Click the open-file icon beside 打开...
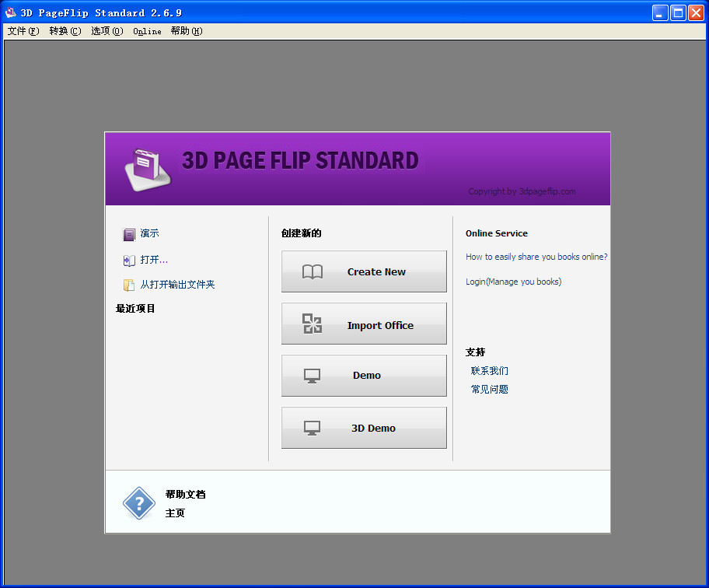This screenshot has width=709, height=588. (129, 261)
